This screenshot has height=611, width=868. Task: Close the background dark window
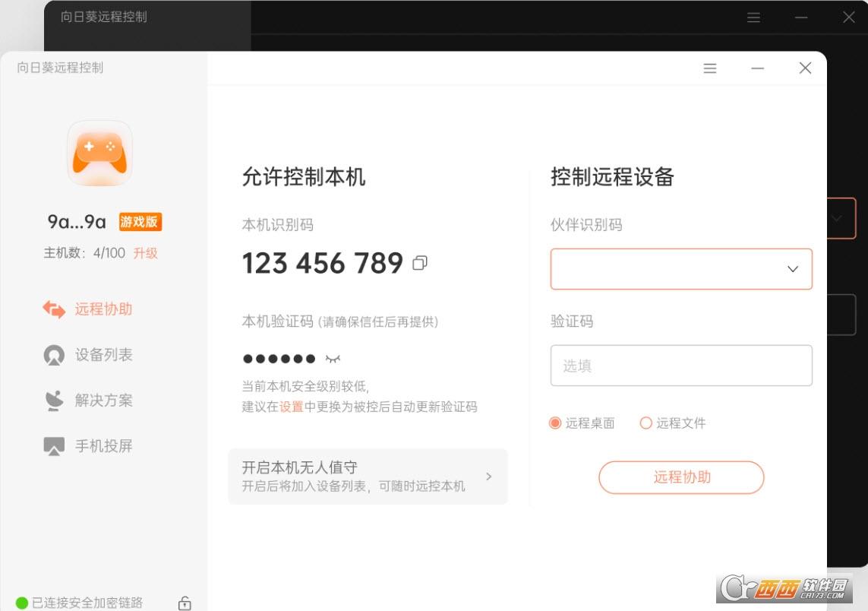coord(848,17)
